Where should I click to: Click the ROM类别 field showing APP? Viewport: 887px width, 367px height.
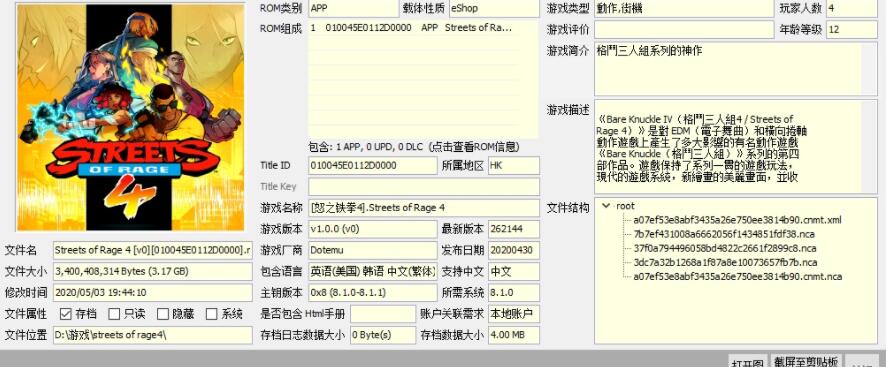click(354, 8)
